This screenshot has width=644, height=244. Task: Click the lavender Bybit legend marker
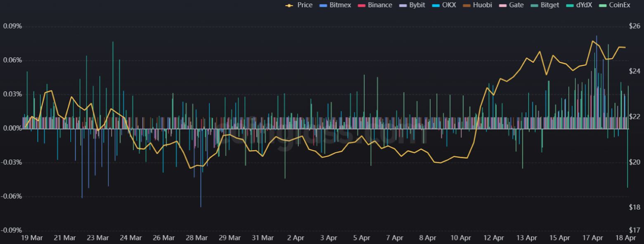tap(403, 5)
